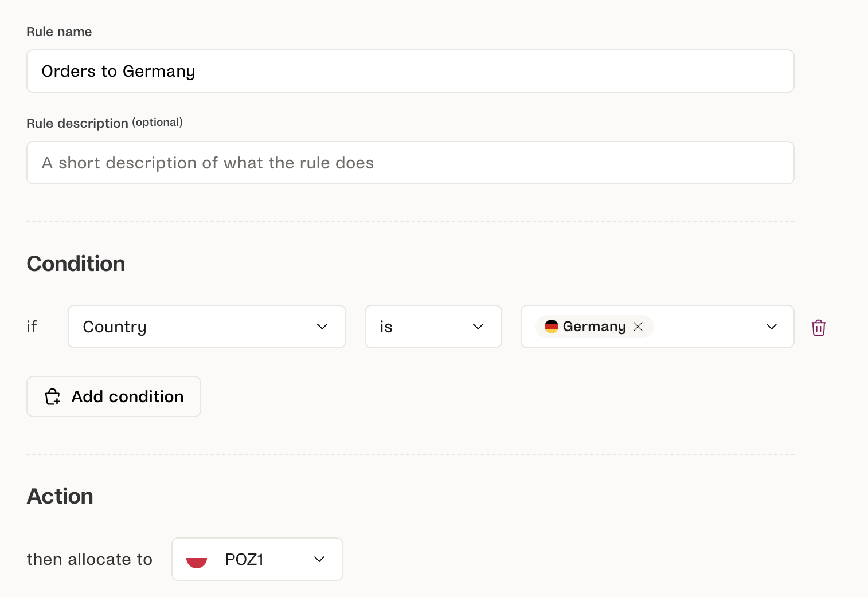The width and height of the screenshot is (868, 597).
Task: Click the 'Rule description (optional)' label
Action: coord(104,123)
